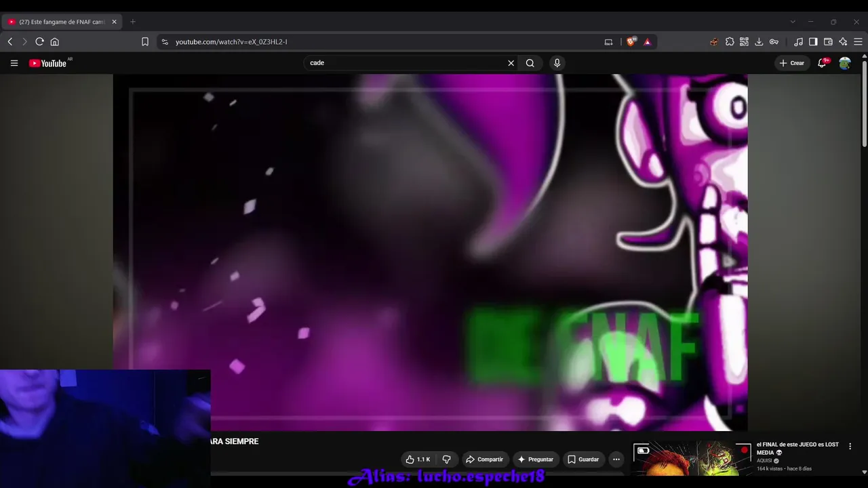Go to YouTube home via logo
The width and height of the screenshot is (868, 488).
point(47,63)
